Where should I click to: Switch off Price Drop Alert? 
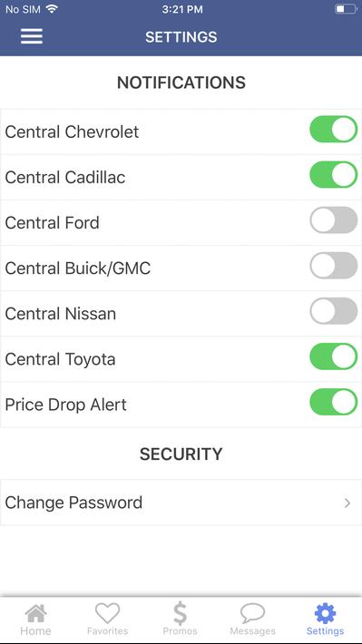(x=333, y=402)
